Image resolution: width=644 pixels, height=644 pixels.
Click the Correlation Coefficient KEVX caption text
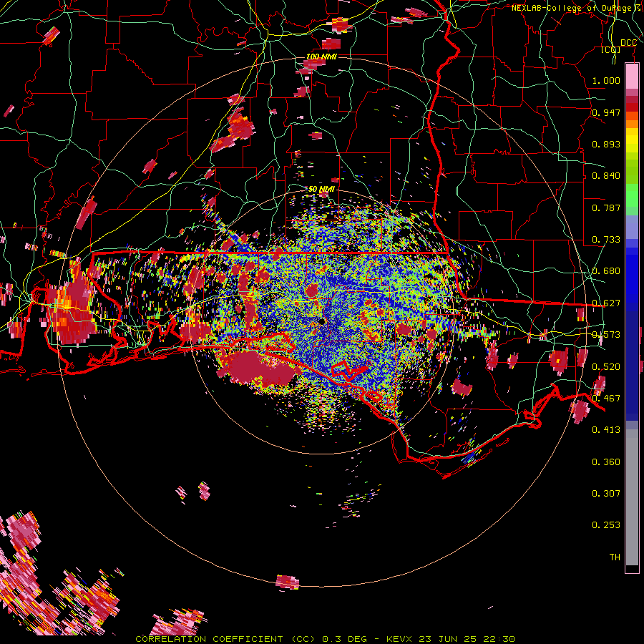325,639
